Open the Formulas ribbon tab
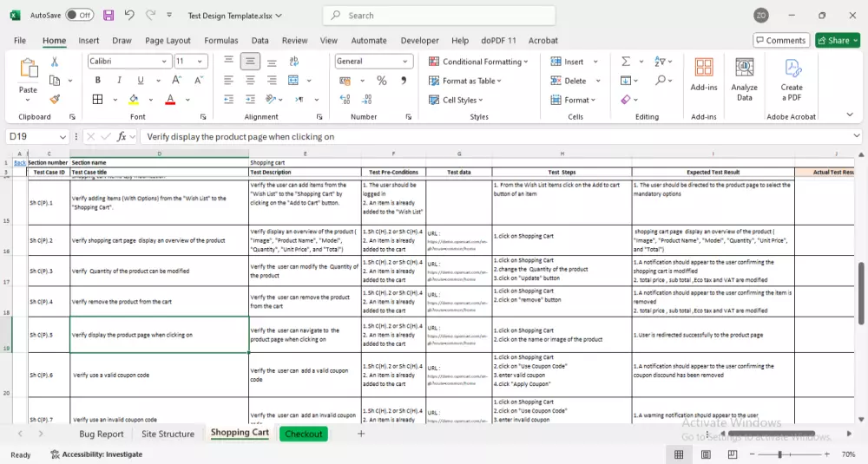868x464 pixels. [x=220, y=40]
